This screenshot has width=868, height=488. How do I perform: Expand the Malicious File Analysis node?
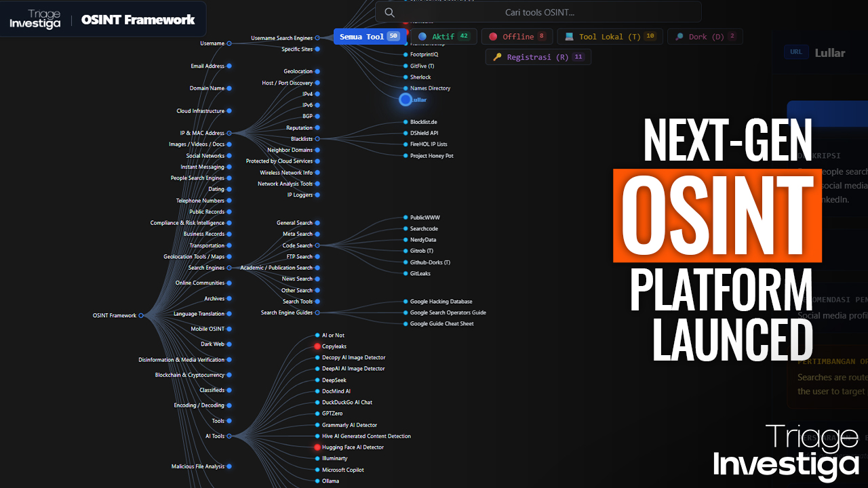(x=229, y=466)
